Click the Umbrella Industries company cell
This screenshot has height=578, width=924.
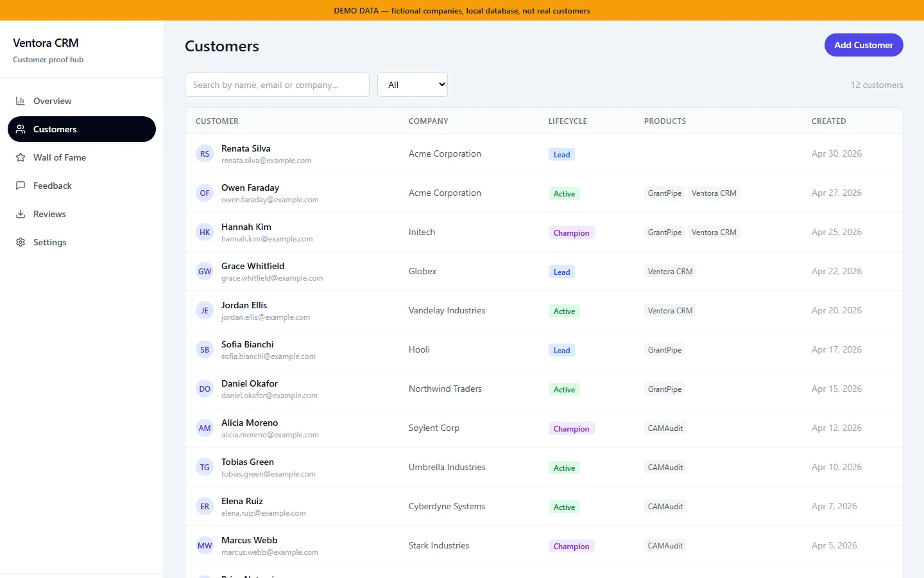click(447, 467)
